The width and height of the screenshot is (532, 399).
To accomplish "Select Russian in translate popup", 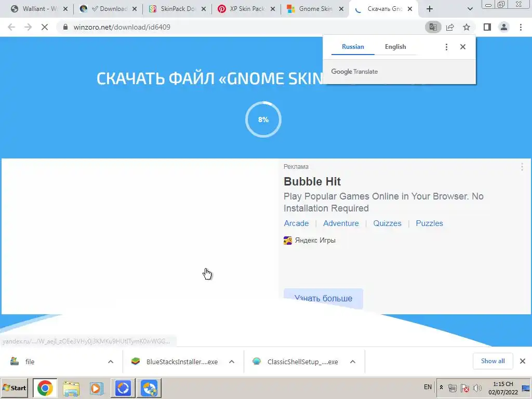I will click(x=353, y=47).
